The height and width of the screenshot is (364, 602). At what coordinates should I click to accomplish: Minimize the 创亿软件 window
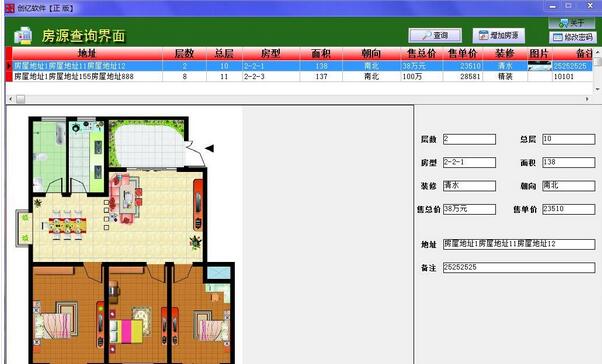pyautogui.click(x=552, y=6)
